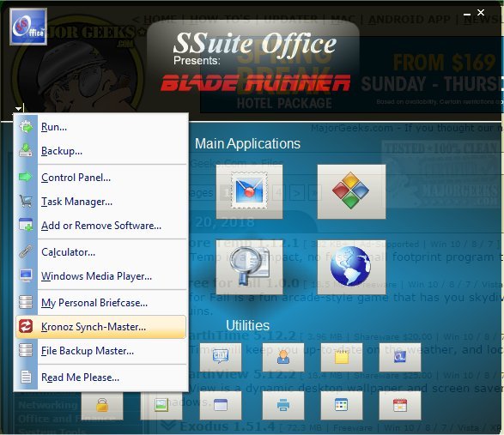The width and height of the screenshot is (504, 435).
Task: Open Add or Remove Software...
Action: 100,225
